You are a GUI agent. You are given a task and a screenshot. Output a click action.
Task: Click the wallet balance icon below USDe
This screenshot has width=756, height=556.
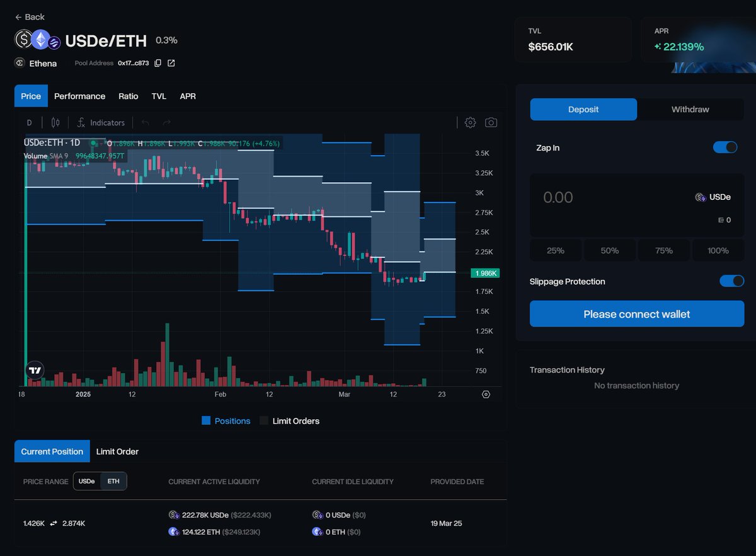click(x=721, y=220)
